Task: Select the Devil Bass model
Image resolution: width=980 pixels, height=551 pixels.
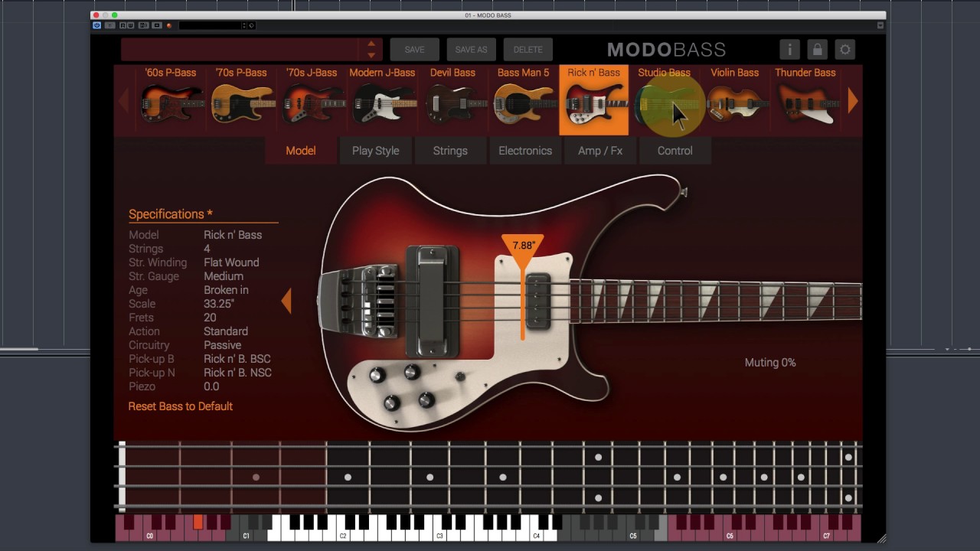Action: point(452,100)
